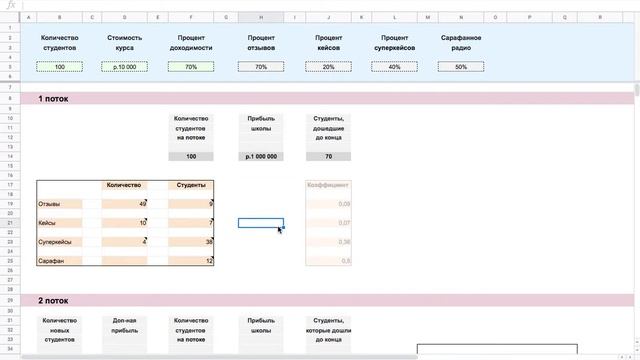640x360 pixels.
Task: Click the empty formula bar input
Action: (x=331, y=5)
